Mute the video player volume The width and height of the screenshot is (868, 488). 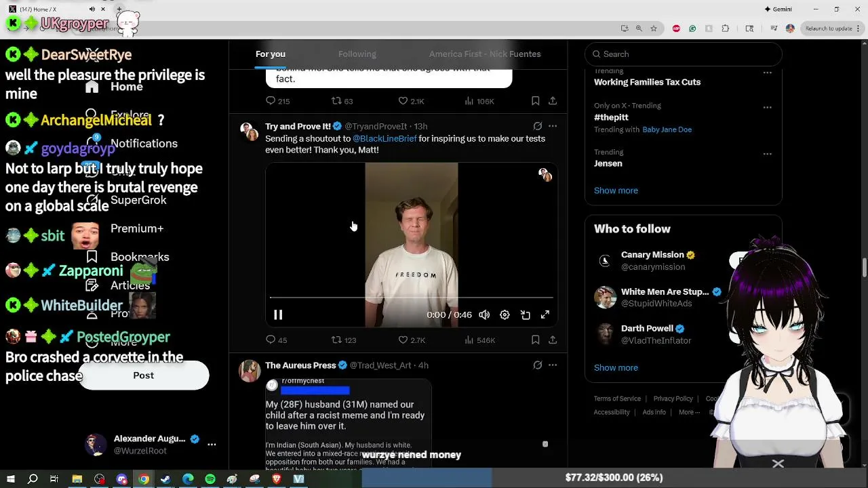484,314
